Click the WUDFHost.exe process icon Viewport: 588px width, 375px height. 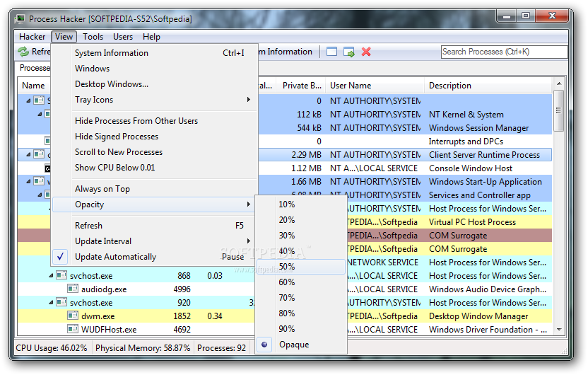point(73,329)
